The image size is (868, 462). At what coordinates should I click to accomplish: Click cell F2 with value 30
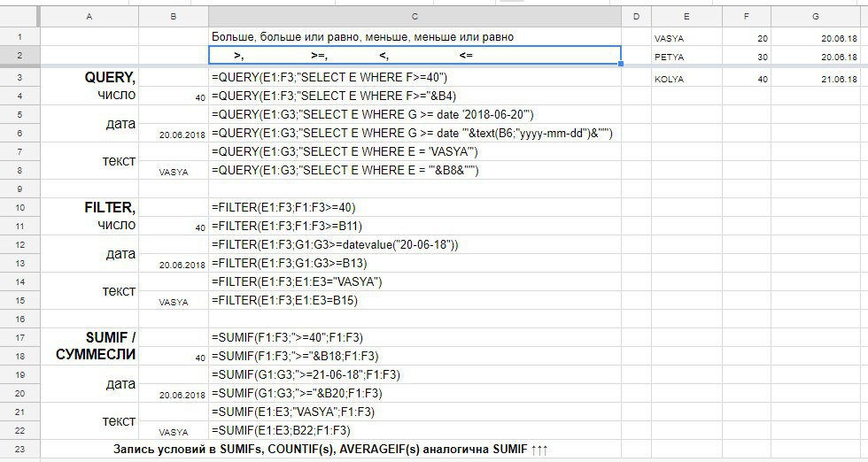click(746, 56)
